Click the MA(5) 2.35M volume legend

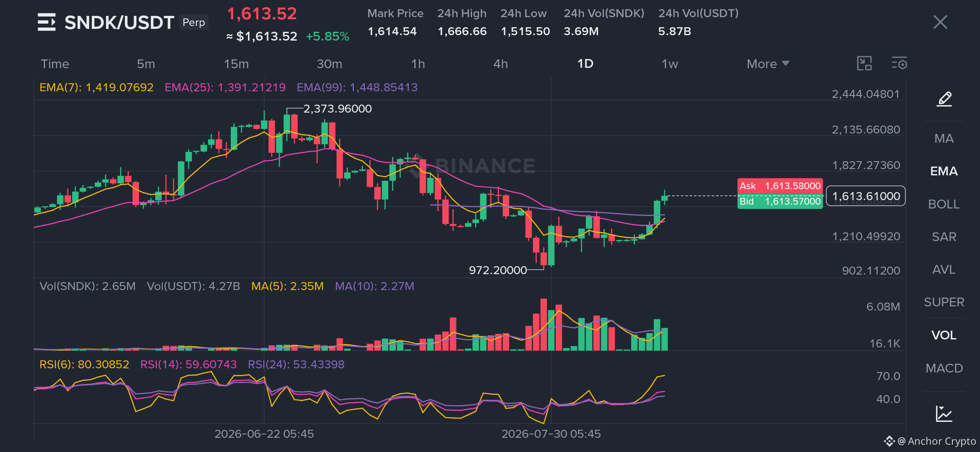pos(287,286)
